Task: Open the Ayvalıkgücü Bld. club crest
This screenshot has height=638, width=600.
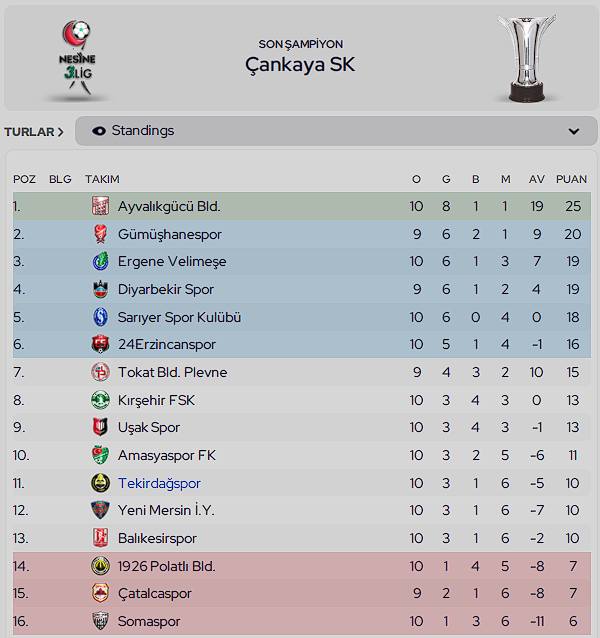Action: point(100,206)
